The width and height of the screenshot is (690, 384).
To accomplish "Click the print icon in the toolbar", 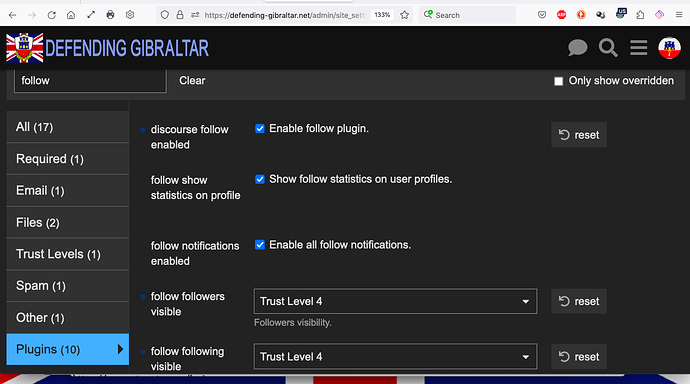I will pos(110,15).
